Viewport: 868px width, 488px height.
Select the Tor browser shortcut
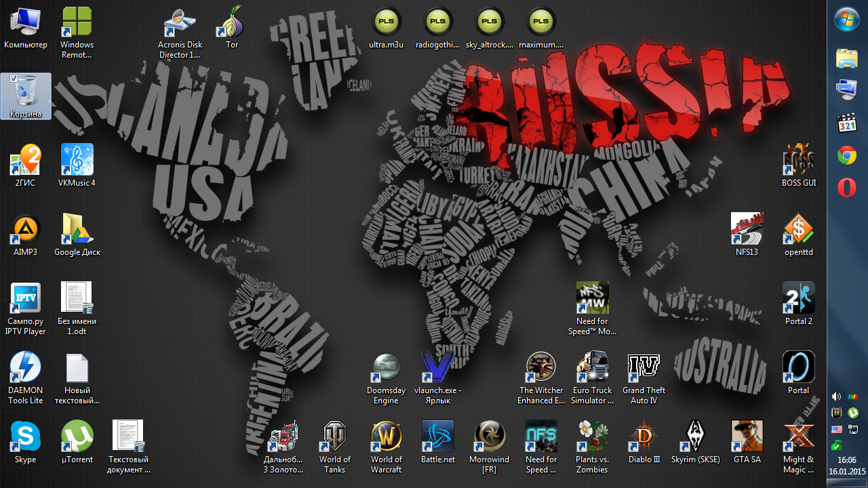(232, 28)
